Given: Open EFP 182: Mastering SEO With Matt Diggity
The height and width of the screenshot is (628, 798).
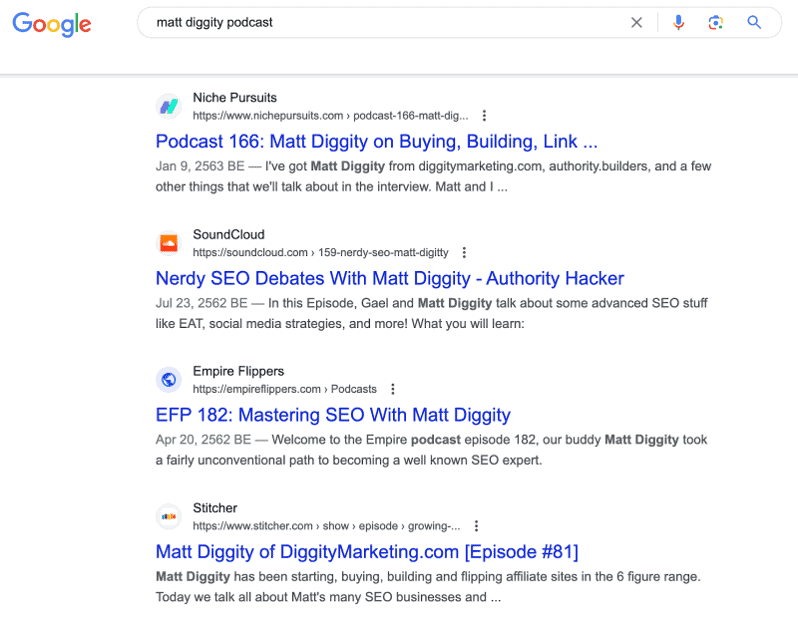Looking at the screenshot, I should pos(333,415).
